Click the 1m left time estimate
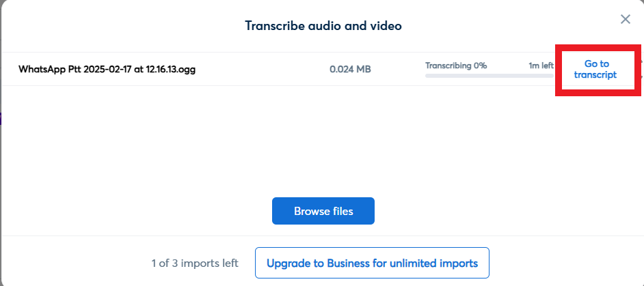Image resolution: width=644 pixels, height=286 pixels. click(x=541, y=66)
